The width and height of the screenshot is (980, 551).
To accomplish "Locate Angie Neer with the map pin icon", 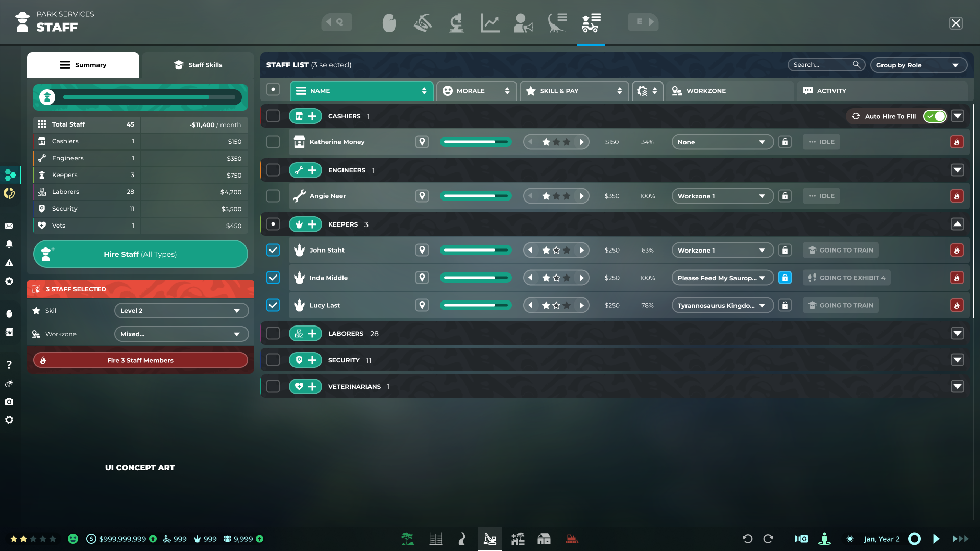I will click(422, 196).
